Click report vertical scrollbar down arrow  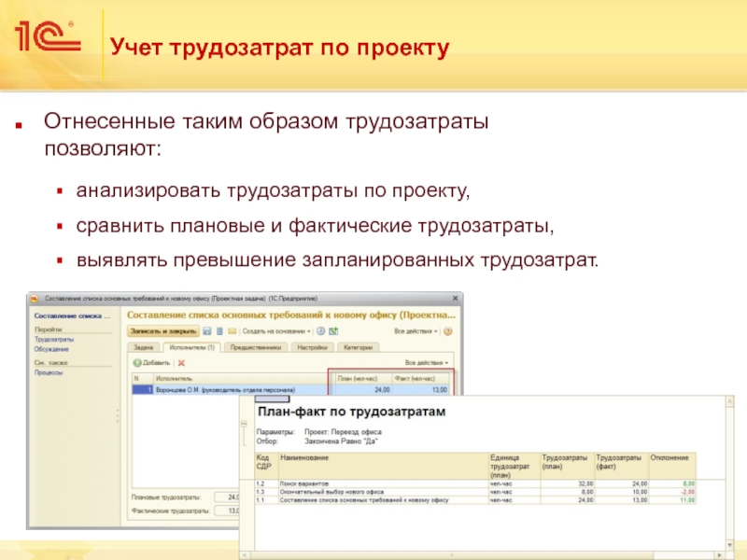tap(730, 544)
